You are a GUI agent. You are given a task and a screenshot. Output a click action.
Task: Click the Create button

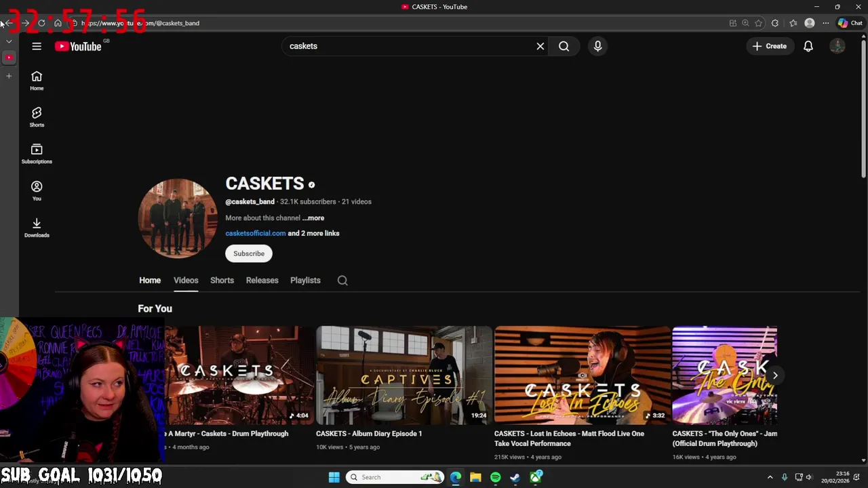770,46
